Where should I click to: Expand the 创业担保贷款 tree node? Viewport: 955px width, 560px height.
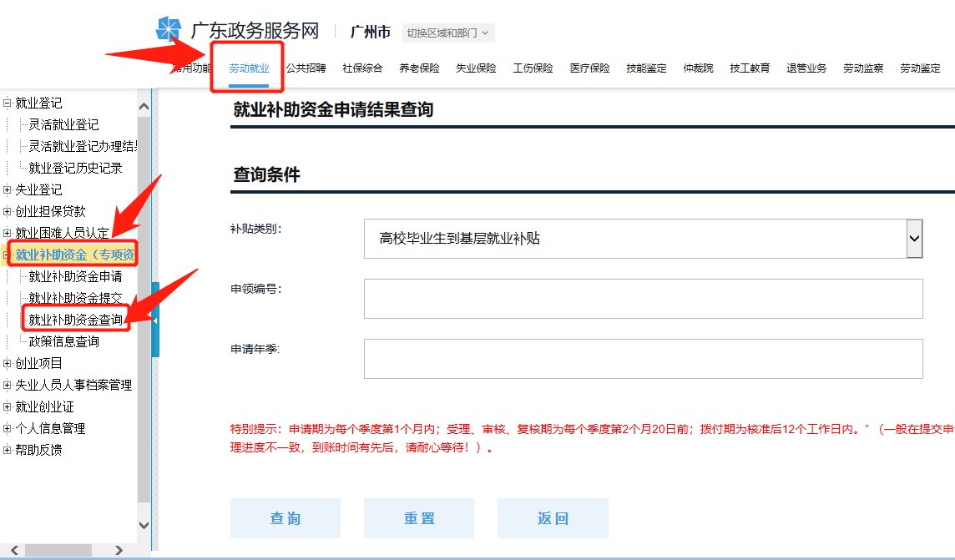[8, 212]
